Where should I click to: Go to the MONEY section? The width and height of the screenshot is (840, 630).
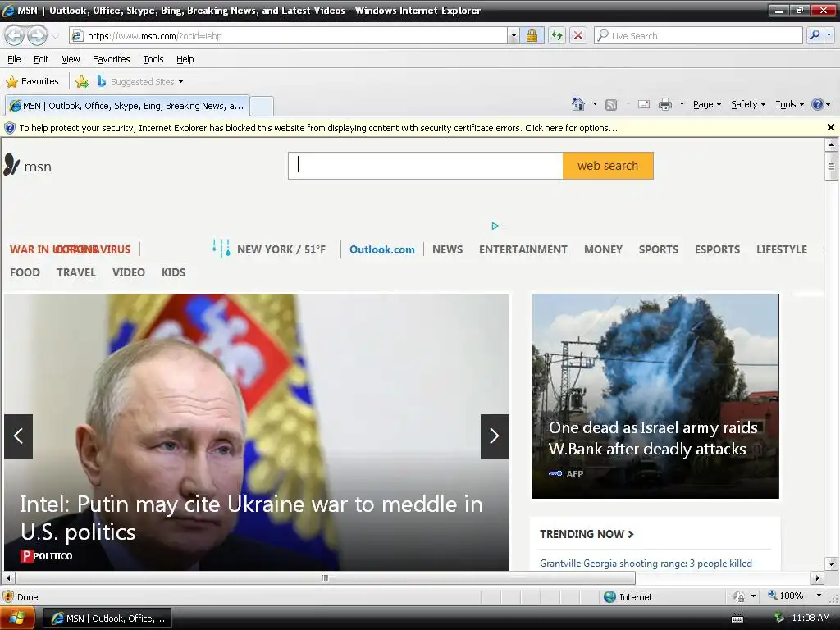click(x=603, y=249)
